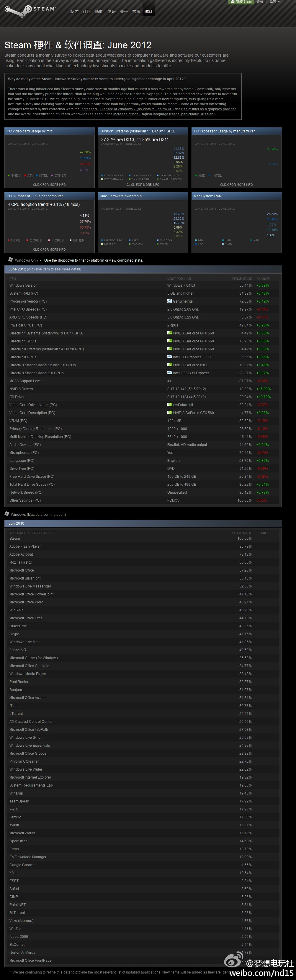Click for more info on CPUs per computer
Screen dimensions: 296x980
[x=50, y=249]
